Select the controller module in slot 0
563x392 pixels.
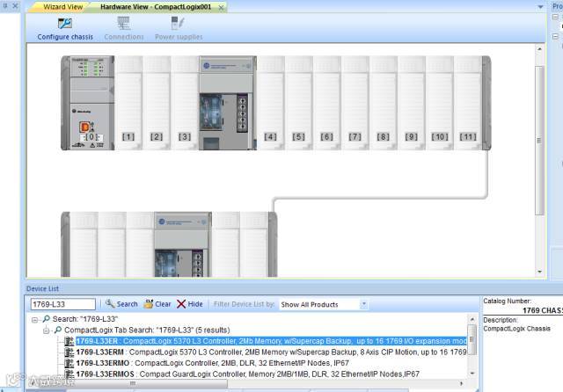[91, 103]
